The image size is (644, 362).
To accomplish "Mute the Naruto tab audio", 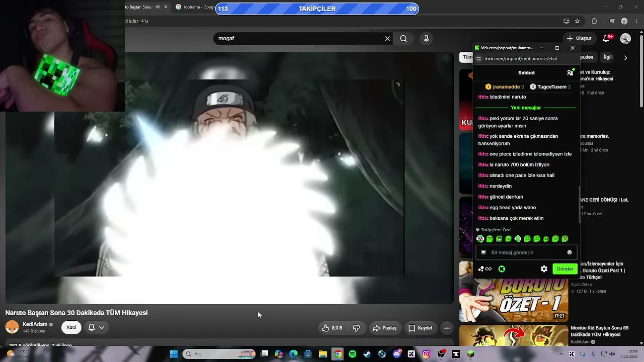I will [157, 7].
